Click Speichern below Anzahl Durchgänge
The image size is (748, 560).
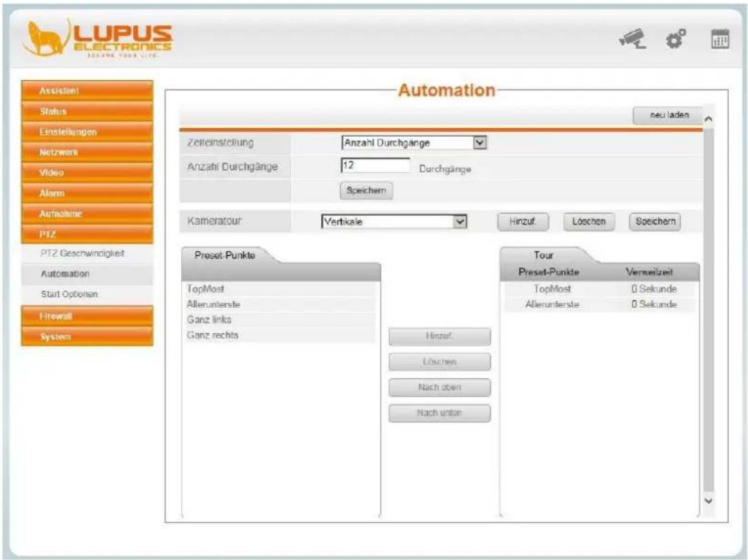tap(366, 190)
